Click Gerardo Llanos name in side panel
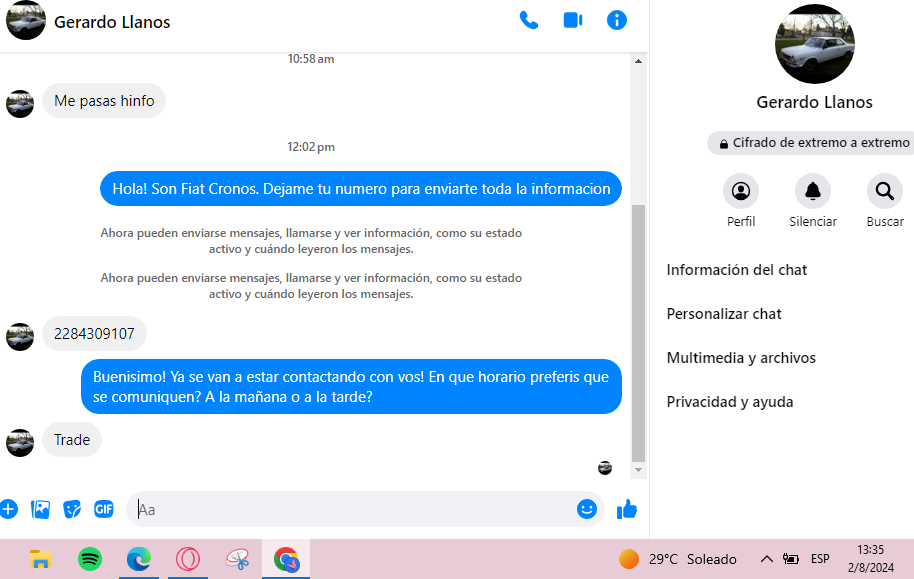This screenshot has width=914, height=579. click(x=814, y=103)
